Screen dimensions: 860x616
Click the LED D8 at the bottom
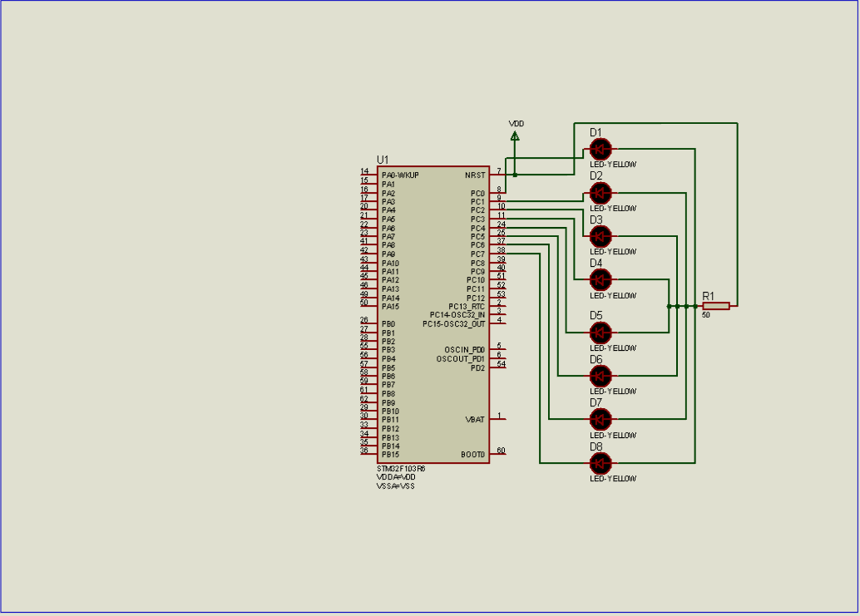(601, 463)
